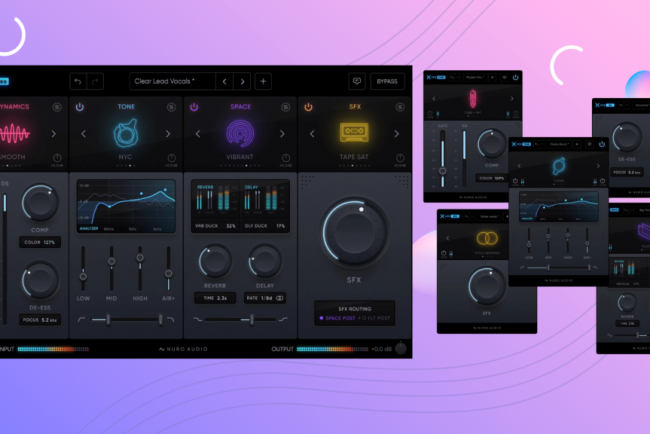Solo the Tone module
Screen dimensions: 650x434
pyautogui.click(x=171, y=107)
